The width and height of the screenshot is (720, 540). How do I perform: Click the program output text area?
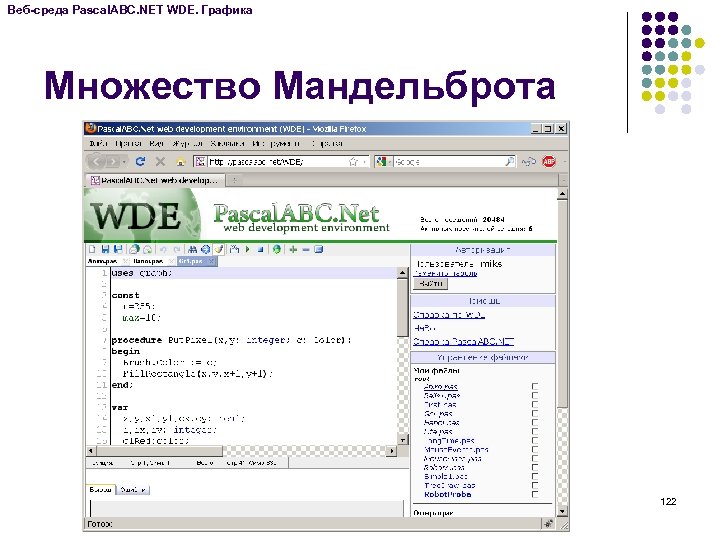[247, 508]
